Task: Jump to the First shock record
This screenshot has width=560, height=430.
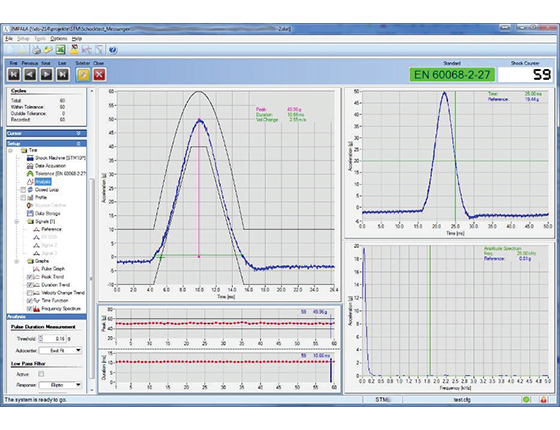Action: (x=14, y=74)
